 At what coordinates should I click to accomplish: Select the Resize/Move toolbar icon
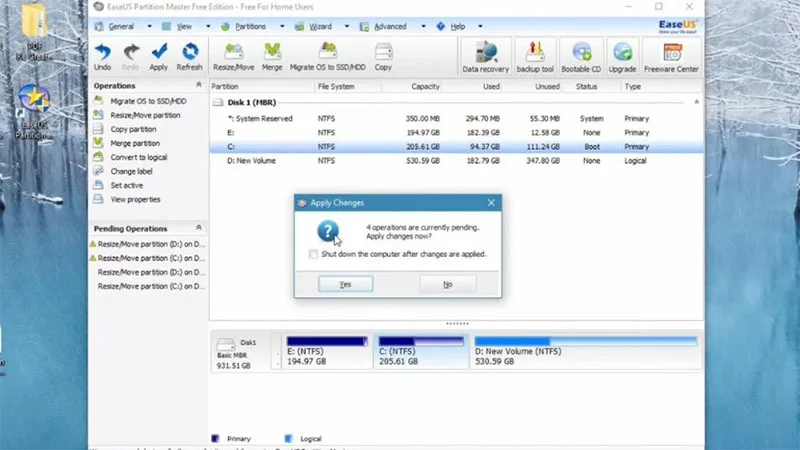pos(234,56)
